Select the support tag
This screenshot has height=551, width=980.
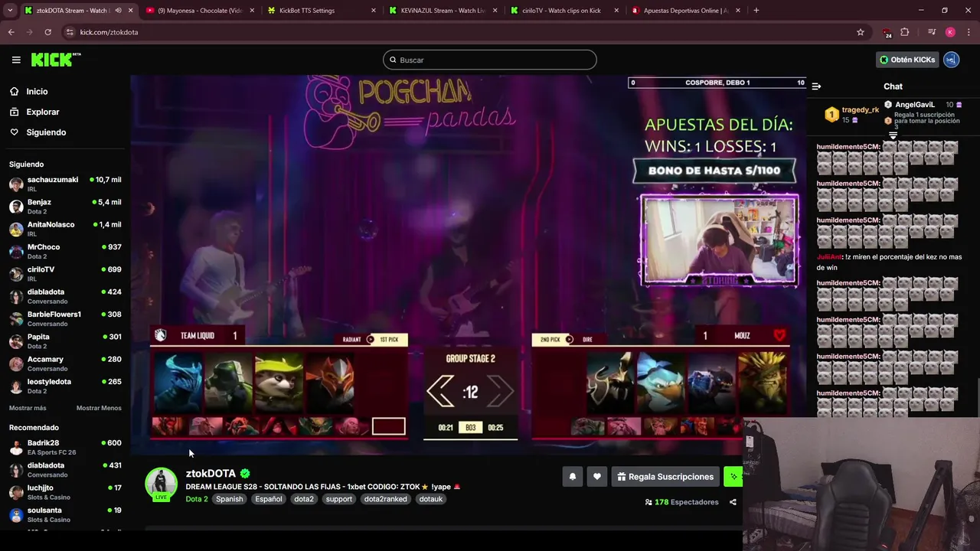pos(338,499)
